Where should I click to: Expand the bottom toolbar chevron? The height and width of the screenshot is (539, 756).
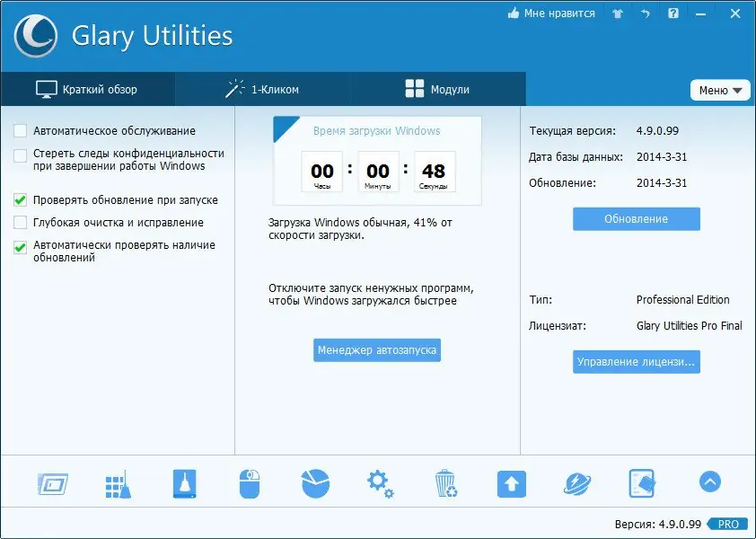(x=708, y=482)
